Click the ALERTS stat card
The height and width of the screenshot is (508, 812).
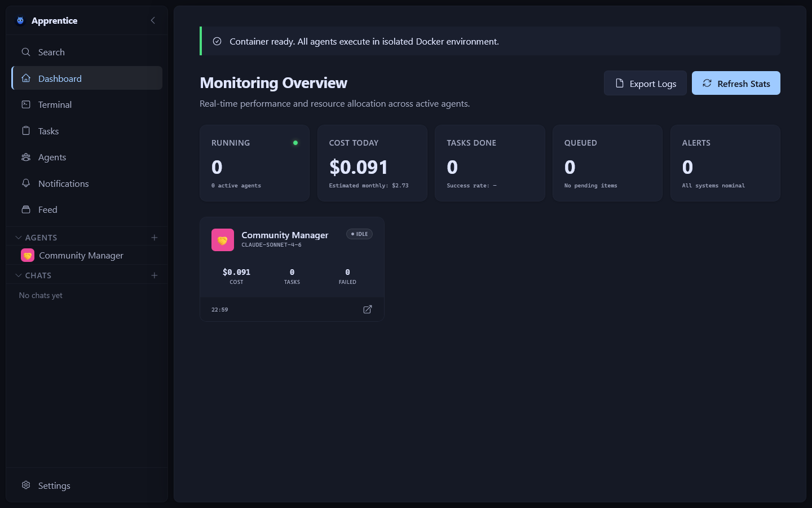pyautogui.click(x=725, y=163)
